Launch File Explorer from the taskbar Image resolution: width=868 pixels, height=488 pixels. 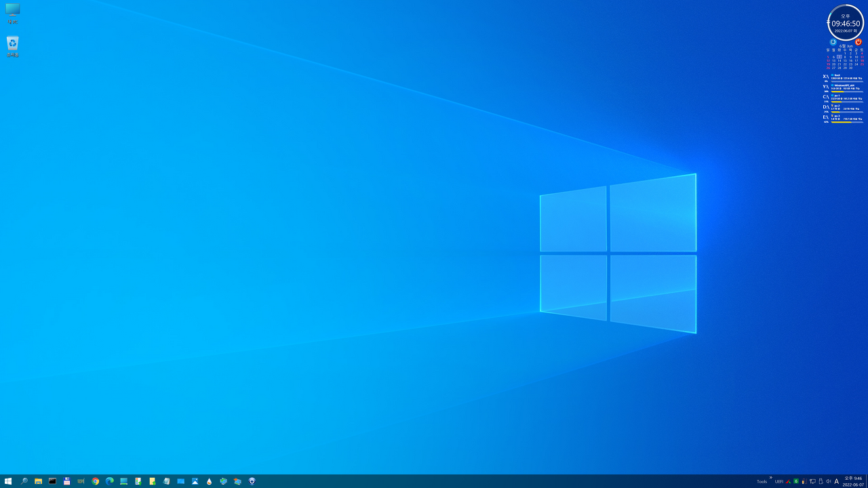[x=38, y=481]
